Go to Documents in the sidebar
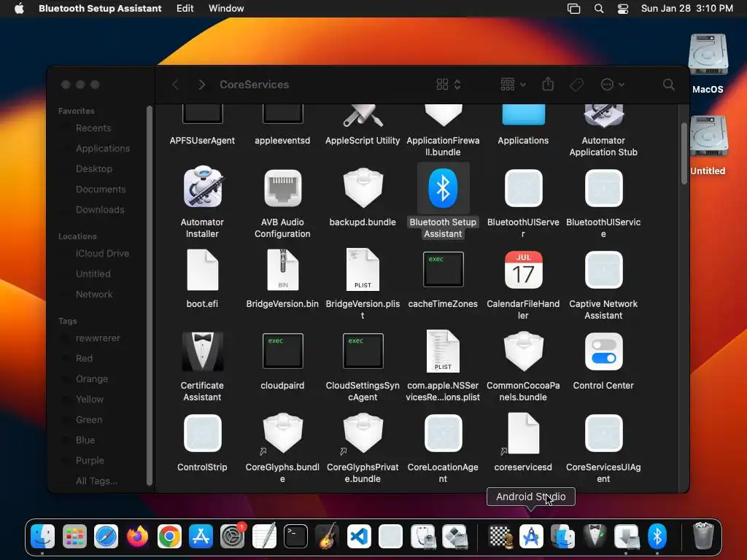 click(101, 189)
